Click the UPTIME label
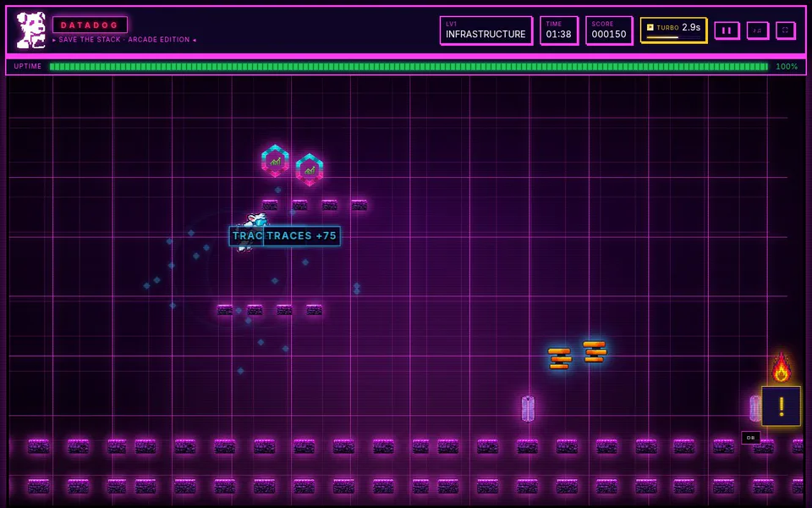 point(27,66)
